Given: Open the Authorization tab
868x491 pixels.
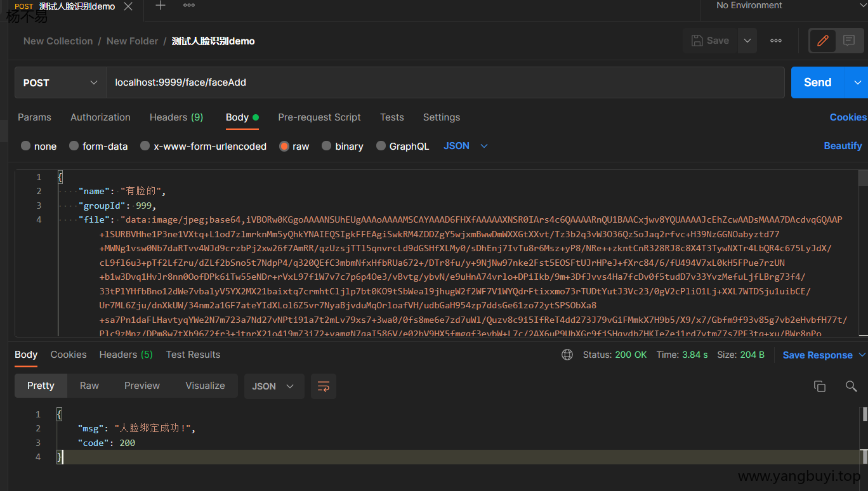Looking at the screenshot, I should (100, 117).
